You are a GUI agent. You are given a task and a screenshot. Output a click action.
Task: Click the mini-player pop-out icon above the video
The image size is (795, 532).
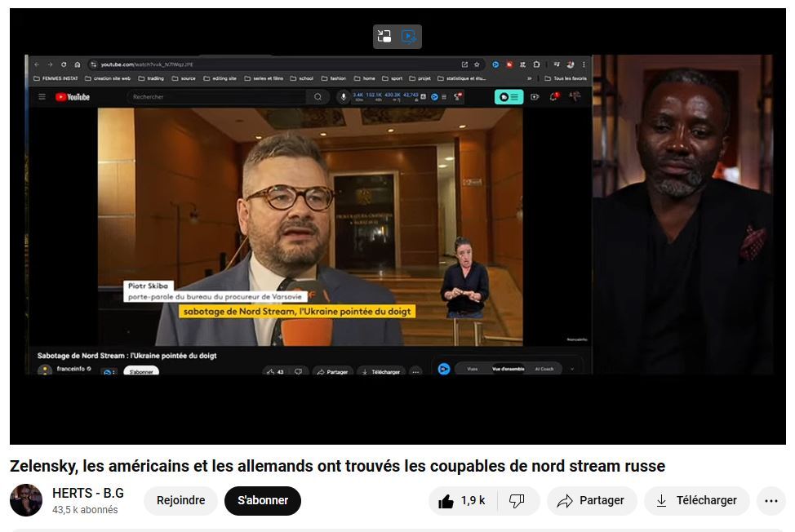[384, 37]
